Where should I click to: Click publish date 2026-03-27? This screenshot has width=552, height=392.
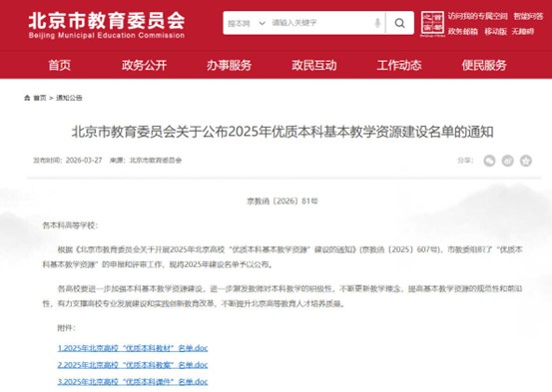(x=84, y=161)
